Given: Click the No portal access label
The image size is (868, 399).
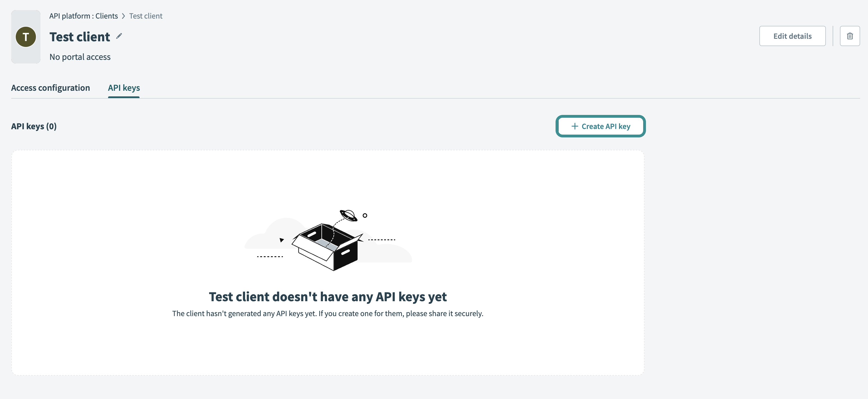Looking at the screenshot, I should click(80, 57).
